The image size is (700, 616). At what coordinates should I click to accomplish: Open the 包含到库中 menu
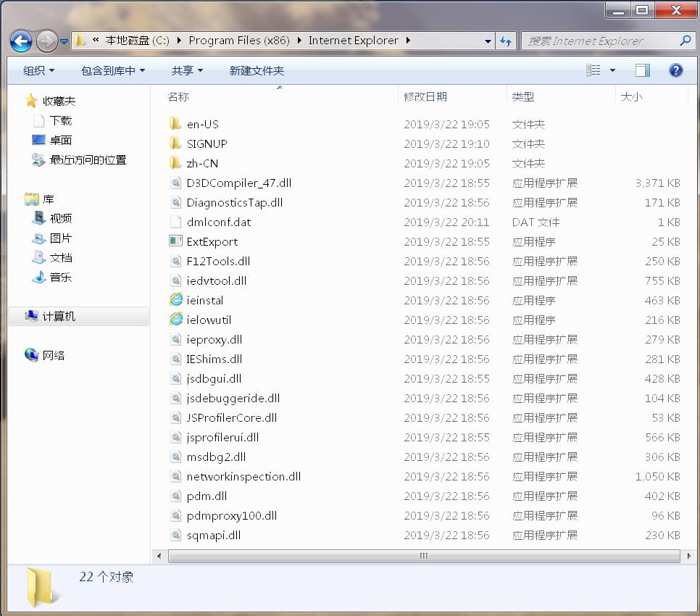coord(112,70)
